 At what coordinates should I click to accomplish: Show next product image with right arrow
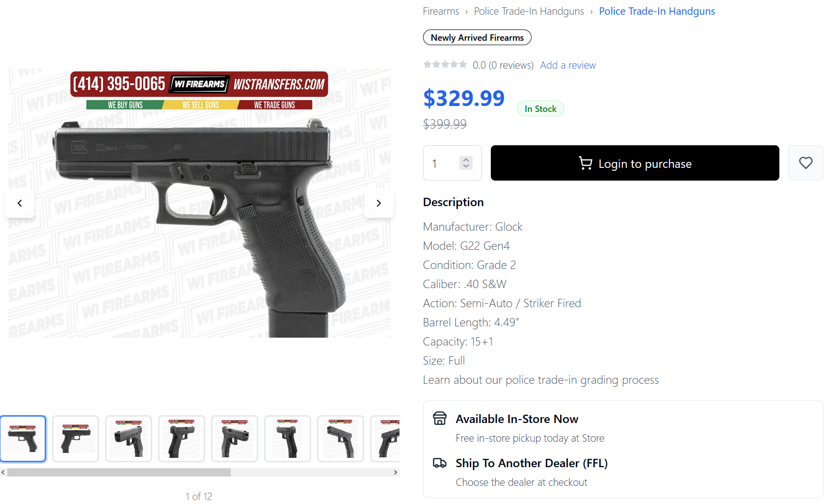378,203
